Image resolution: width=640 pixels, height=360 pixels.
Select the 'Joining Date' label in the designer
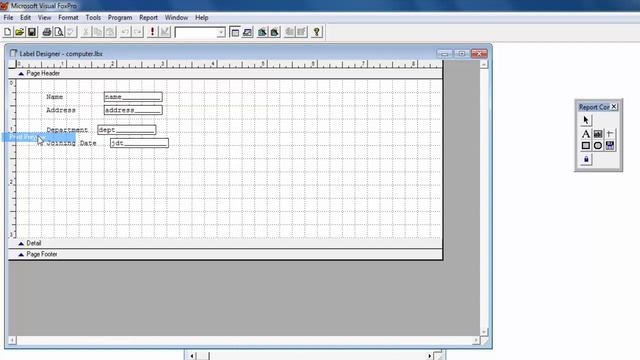(x=71, y=143)
